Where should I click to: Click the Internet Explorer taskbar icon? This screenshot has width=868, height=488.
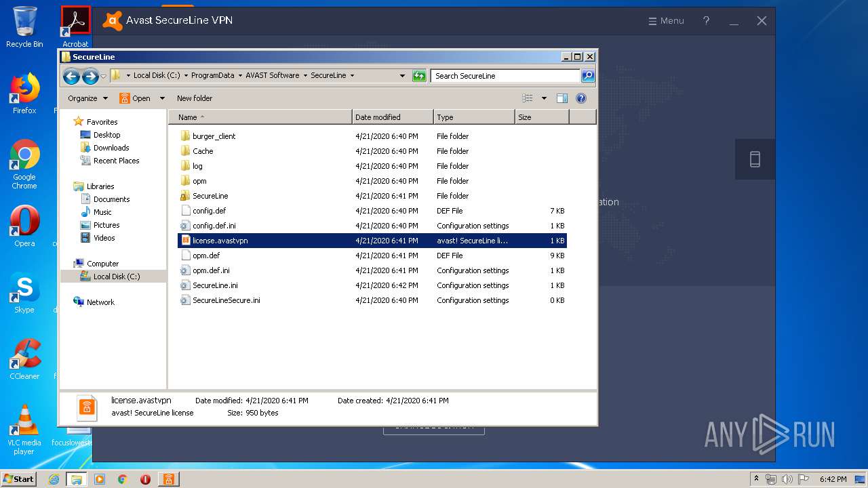54,479
